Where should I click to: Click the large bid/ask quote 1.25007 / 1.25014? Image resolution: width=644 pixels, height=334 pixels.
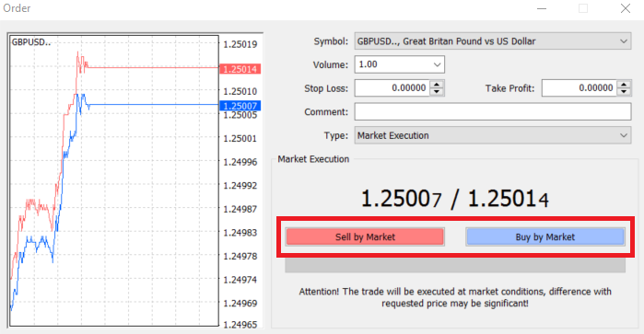(454, 199)
